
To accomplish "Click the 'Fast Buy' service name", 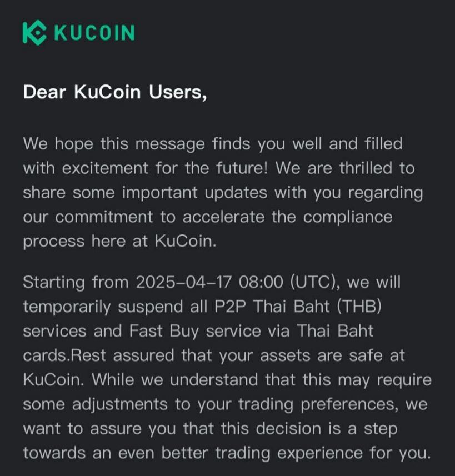I will (164, 331).
